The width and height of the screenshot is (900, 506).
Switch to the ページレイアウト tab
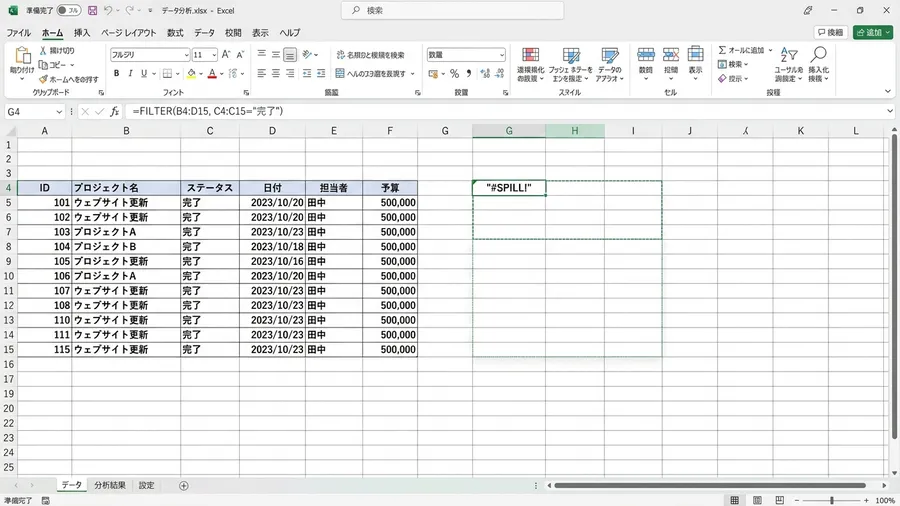point(129,33)
